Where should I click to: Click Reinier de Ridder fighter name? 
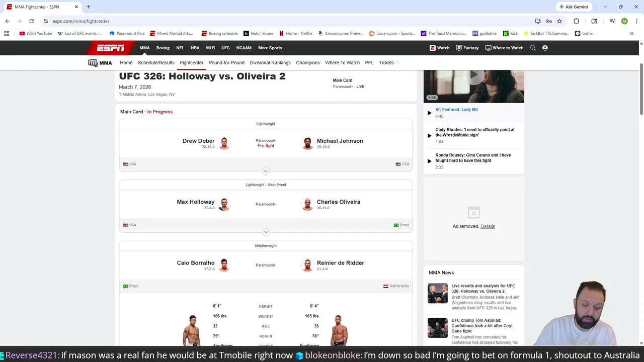(341, 262)
